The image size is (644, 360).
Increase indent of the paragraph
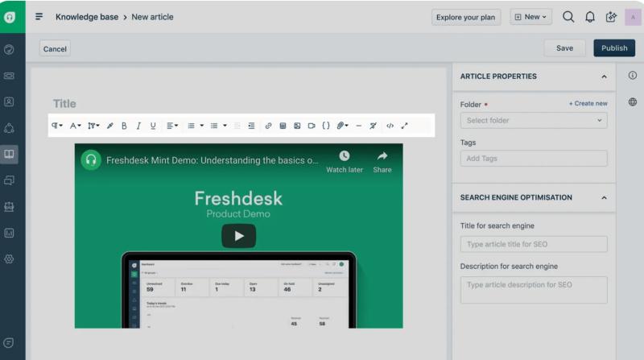coord(251,126)
